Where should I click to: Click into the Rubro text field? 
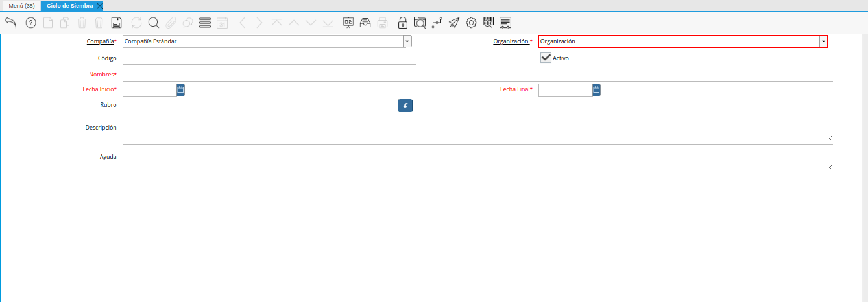pyautogui.click(x=260, y=105)
